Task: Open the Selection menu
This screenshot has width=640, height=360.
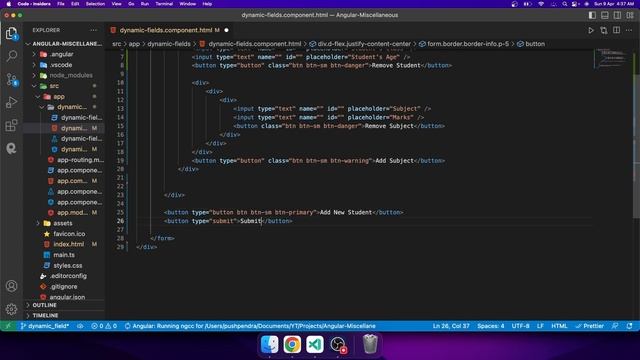Action: click(95, 4)
